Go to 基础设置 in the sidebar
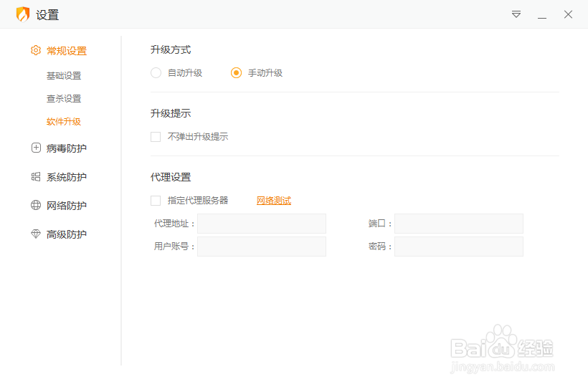 [x=64, y=76]
